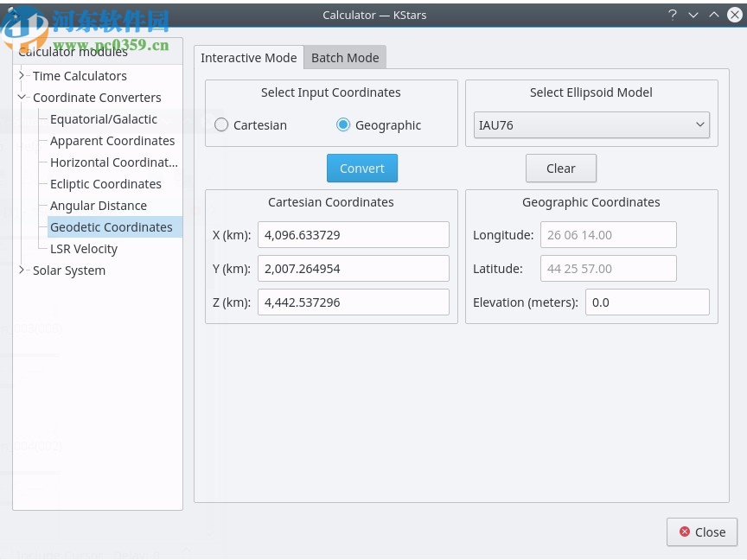The height and width of the screenshot is (560, 747).
Task: Switch to the Batch Mode tab
Action: click(x=345, y=58)
